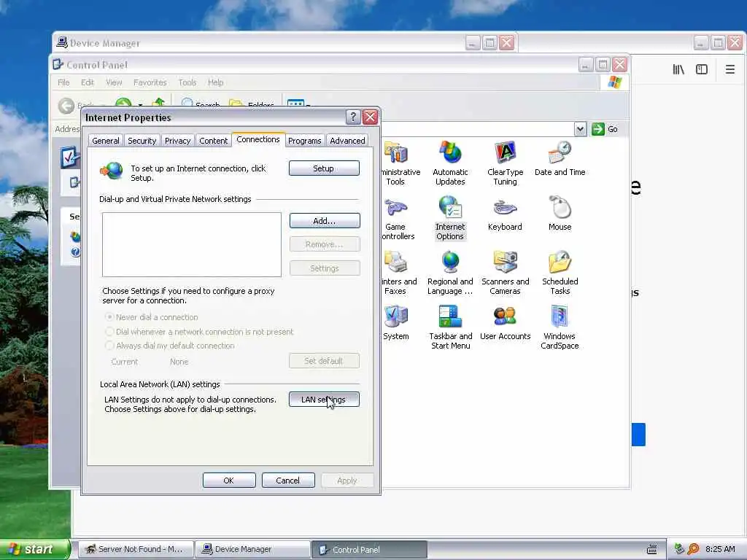Open Automatic Updates in Control Panel
747x560 pixels.
pyautogui.click(x=450, y=163)
